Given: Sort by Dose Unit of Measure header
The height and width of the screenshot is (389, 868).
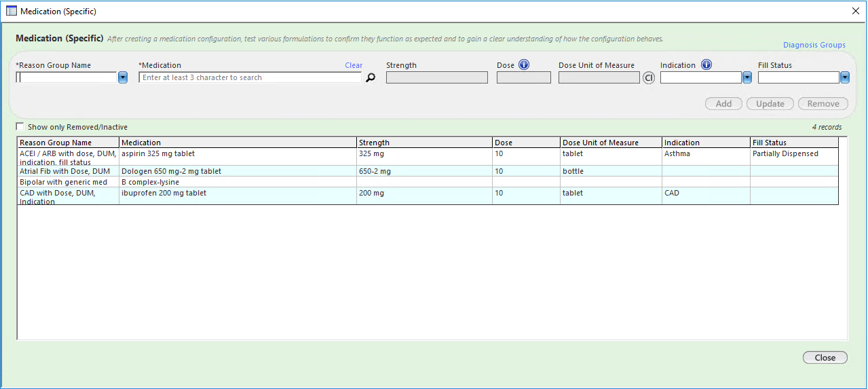Looking at the screenshot, I should coord(611,143).
